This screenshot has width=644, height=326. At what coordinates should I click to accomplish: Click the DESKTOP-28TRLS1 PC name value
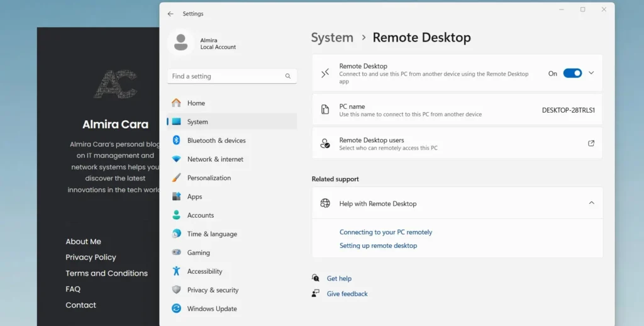coord(569,110)
